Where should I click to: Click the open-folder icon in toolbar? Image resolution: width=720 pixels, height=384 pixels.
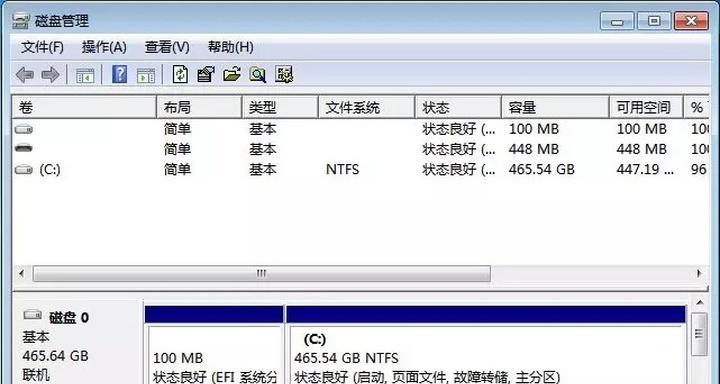pyautogui.click(x=232, y=74)
